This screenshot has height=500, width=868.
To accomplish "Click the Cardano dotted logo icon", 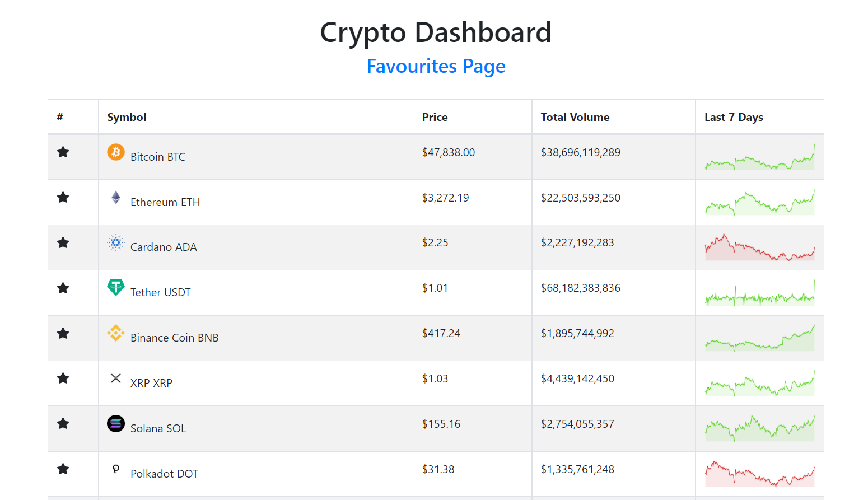I will click(x=116, y=242).
